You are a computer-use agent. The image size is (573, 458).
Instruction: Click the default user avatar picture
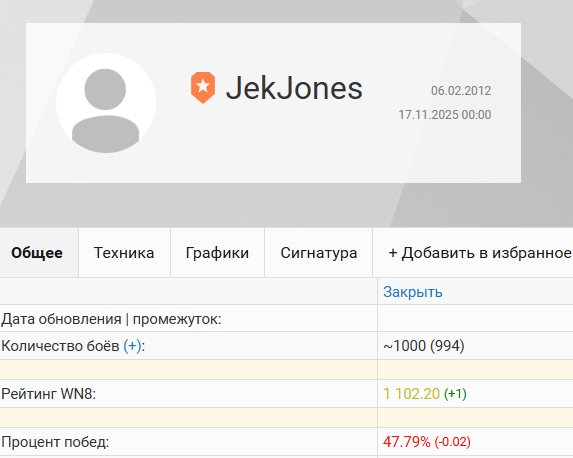tap(106, 103)
